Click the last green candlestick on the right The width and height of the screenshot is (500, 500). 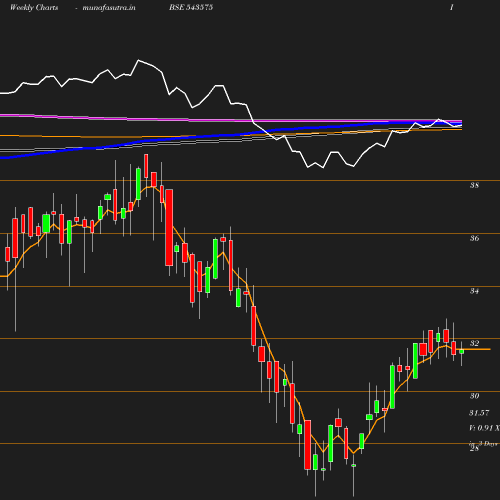point(462,352)
